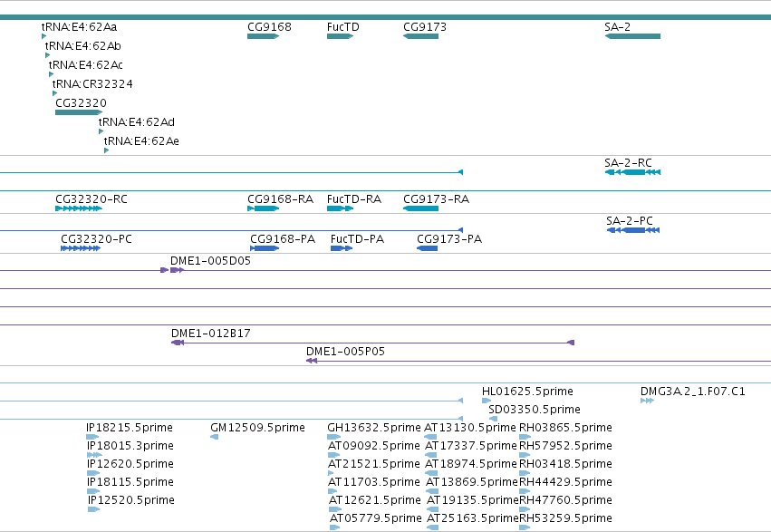Select the CG9173 gene glyph
Viewport: 771px width, 532px height.
click(x=420, y=36)
